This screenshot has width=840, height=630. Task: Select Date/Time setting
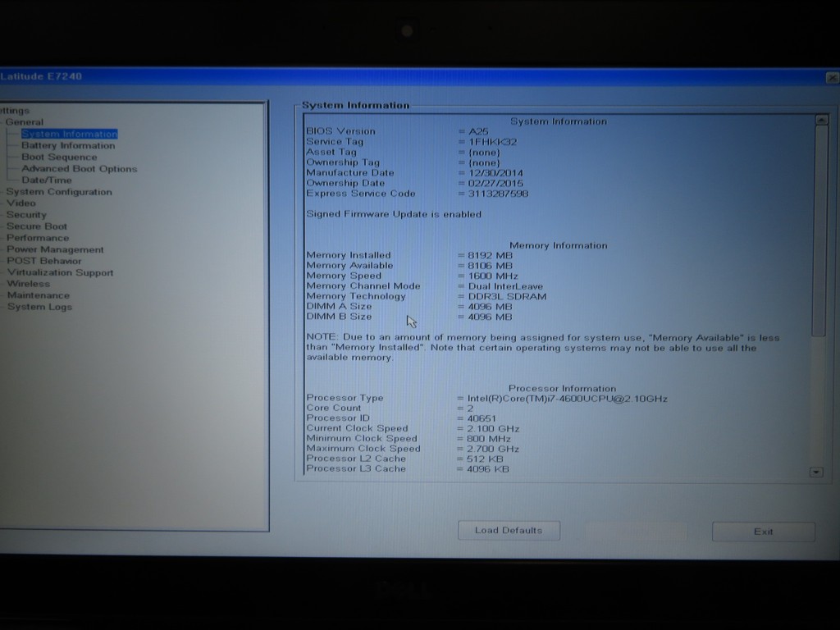[x=47, y=180]
